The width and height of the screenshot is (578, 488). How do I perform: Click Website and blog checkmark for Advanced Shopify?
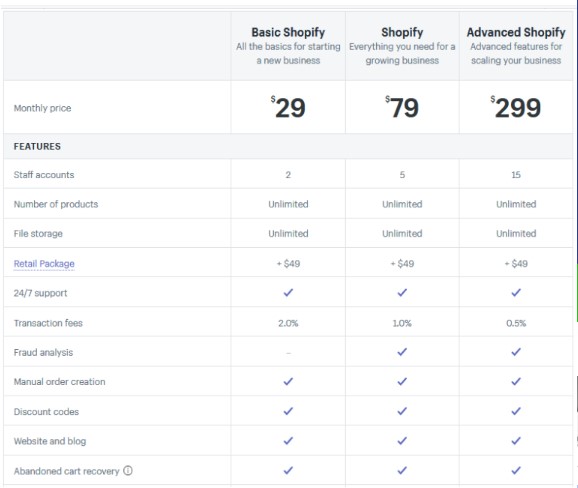(x=516, y=441)
